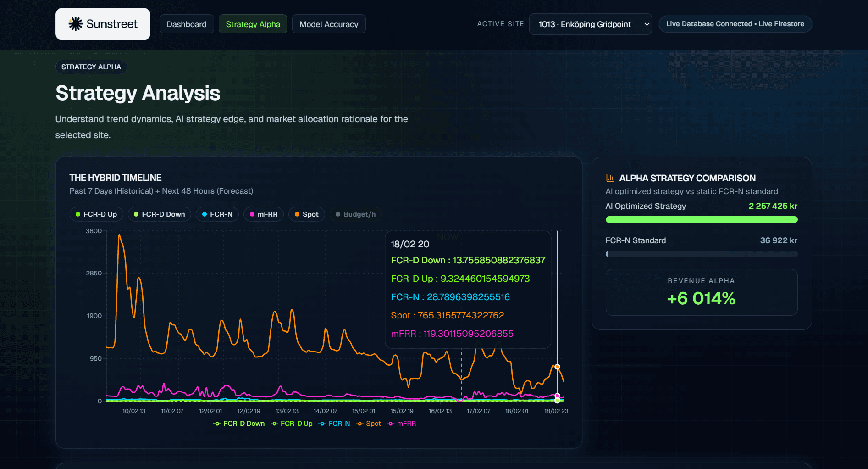Image resolution: width=868 pixels, height=469 pixels.
Task: Click the AI Optimized Strategy green progress bar
Action: (701, 220)
